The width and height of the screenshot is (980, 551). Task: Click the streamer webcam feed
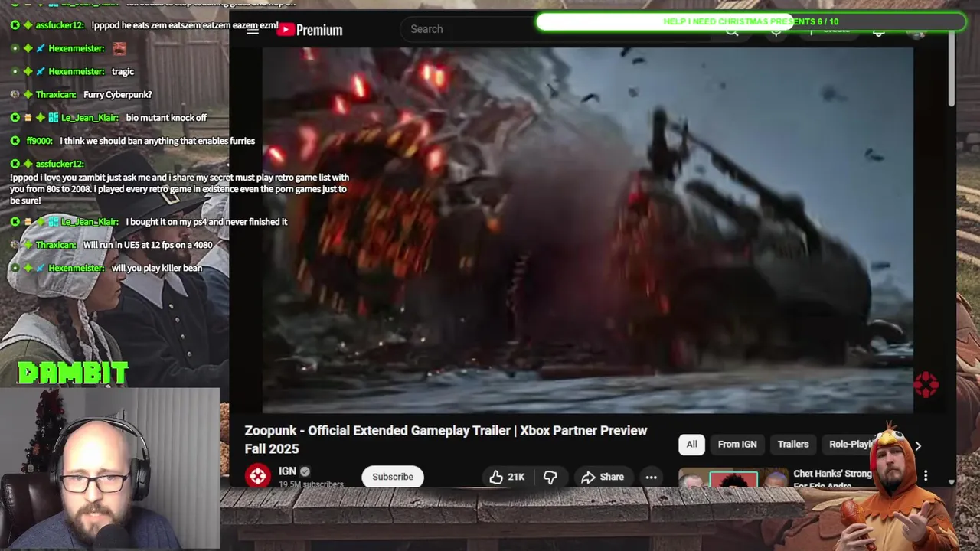click(110, 468)
